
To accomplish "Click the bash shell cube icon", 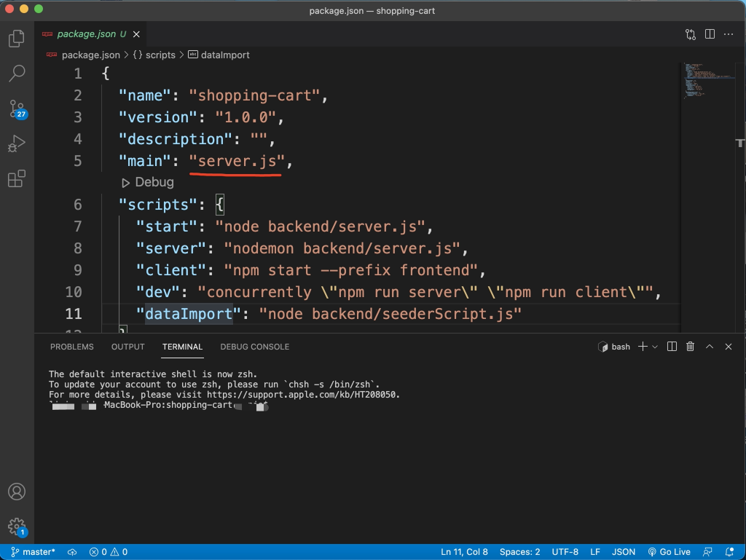I will click(x=602, y=347).
